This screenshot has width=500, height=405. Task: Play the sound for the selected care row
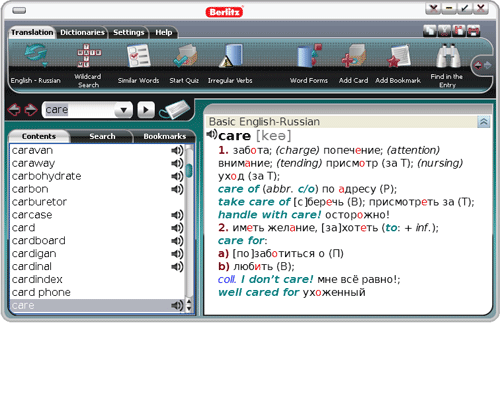pyautogui.click(x=177, y=305)
